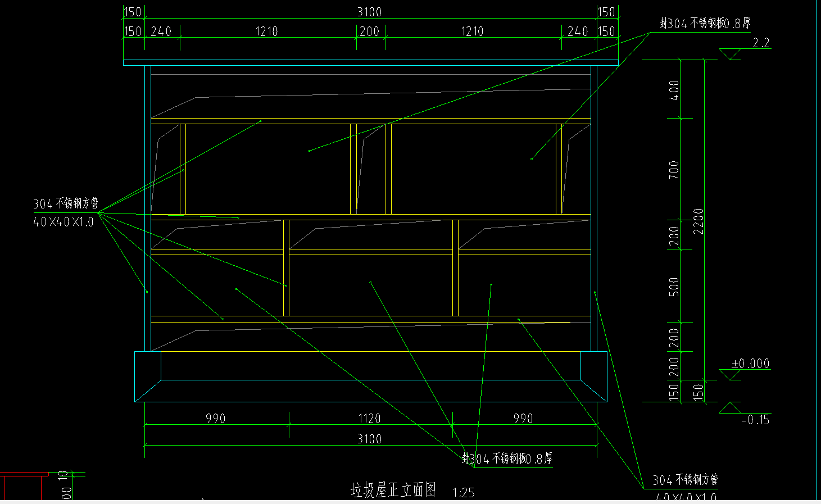The height and width of the screenshot is (504, 821).
Task: Select the 1120 width dimension text
Action: coord(369,419)
